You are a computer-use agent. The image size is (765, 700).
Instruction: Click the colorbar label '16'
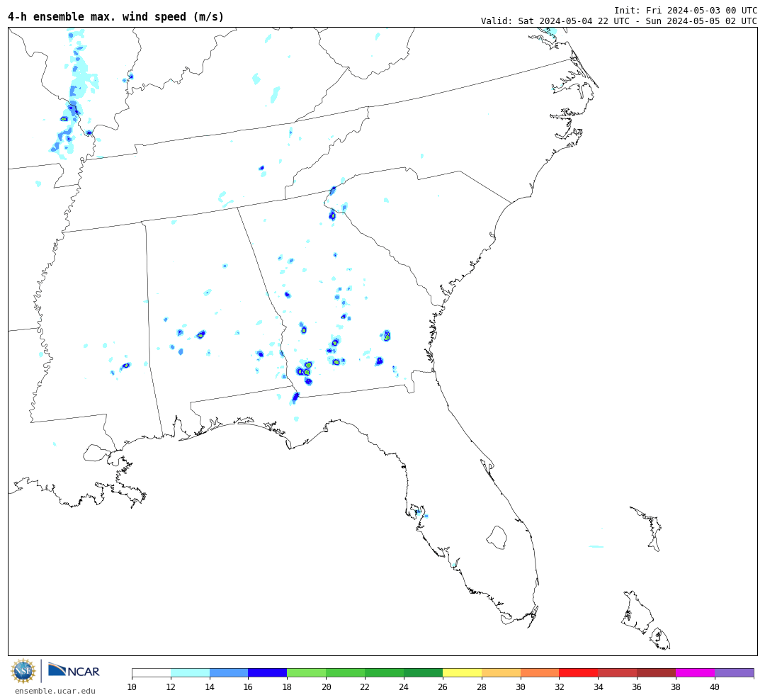(249, 687)
